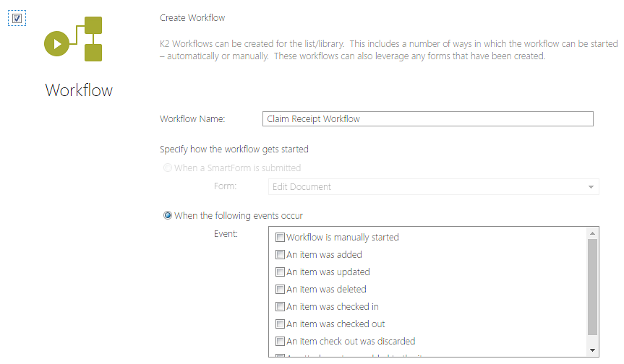Open the Form dropdown showing Edit Document
This screenshot has width=624, height=364.
(x=427, y=187)
